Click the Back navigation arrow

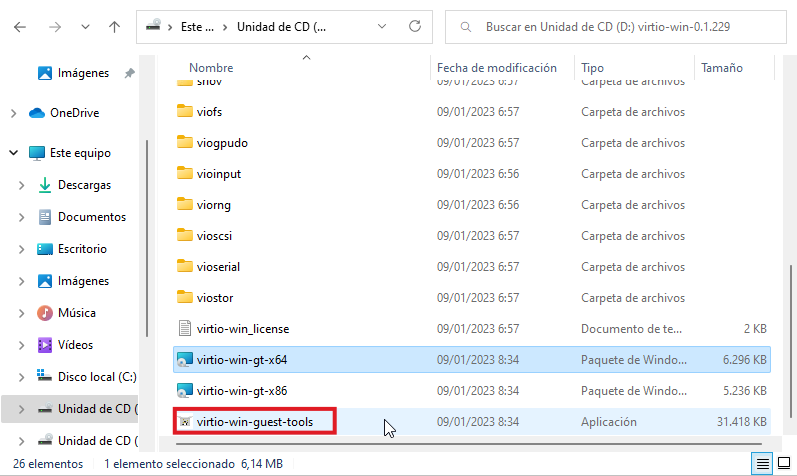(x=21, y=28)
